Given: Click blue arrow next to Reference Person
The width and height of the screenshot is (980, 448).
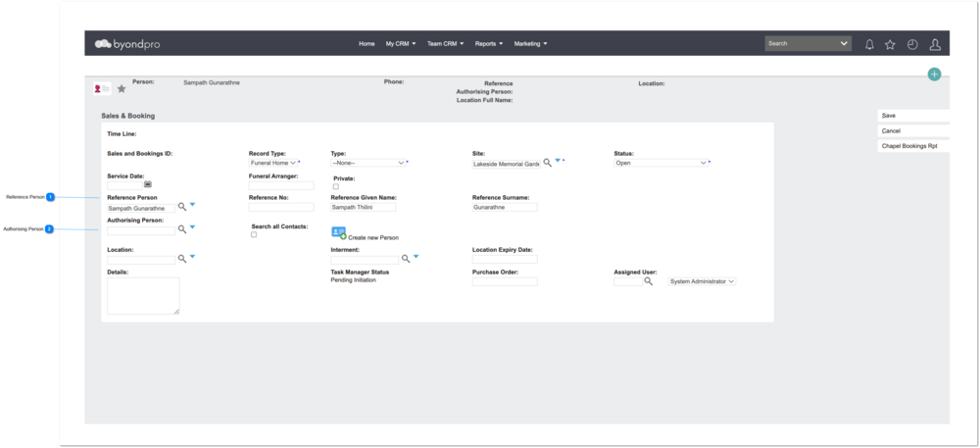Looking at the screenshot, I should click(x=192, y=204).
